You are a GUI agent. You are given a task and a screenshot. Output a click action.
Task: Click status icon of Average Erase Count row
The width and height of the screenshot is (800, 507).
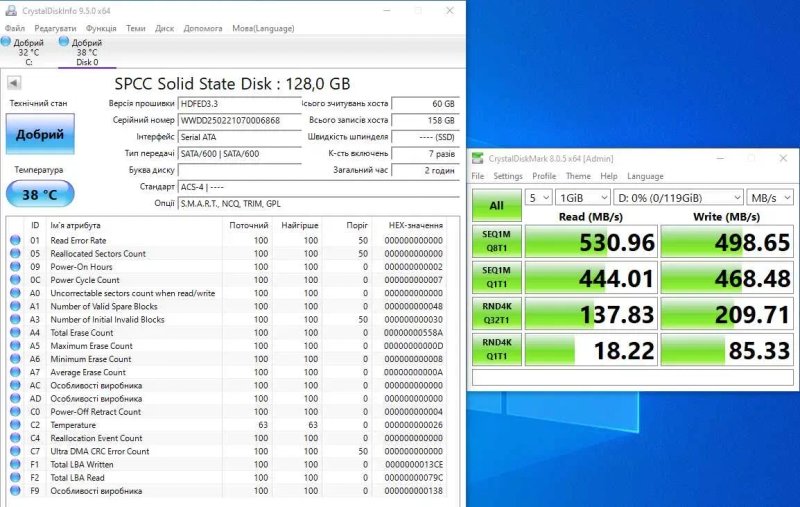click(15, 372)
